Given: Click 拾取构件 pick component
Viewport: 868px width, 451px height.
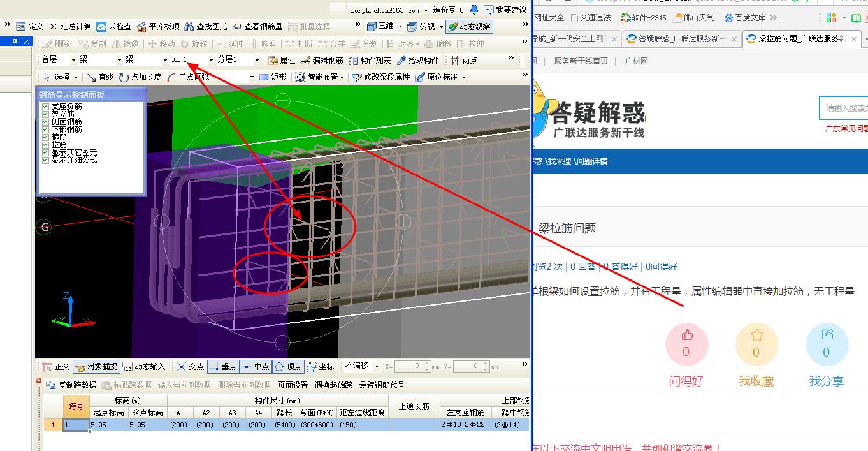Looking at the screenshot, I should [x=418, y=60].
